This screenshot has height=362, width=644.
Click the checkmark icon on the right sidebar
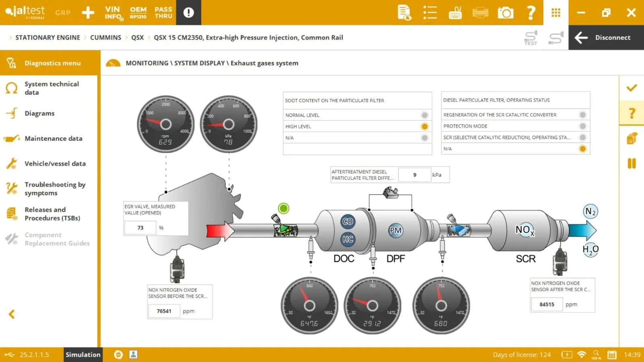click(x=632, y=88)
